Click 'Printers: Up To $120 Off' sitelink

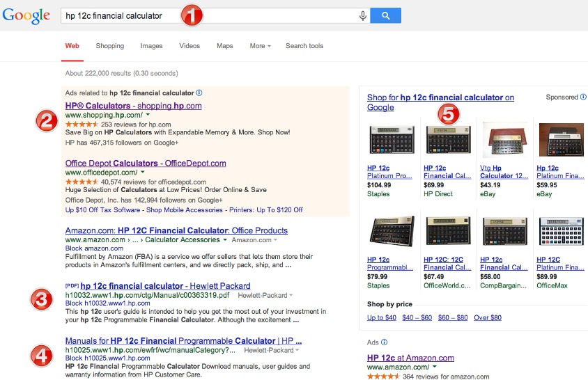266,210
